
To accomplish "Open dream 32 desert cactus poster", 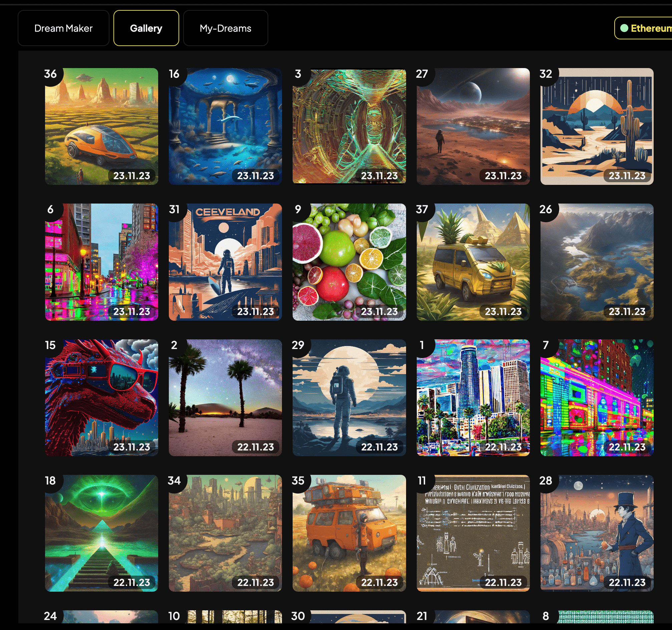I will pos(597,126).
